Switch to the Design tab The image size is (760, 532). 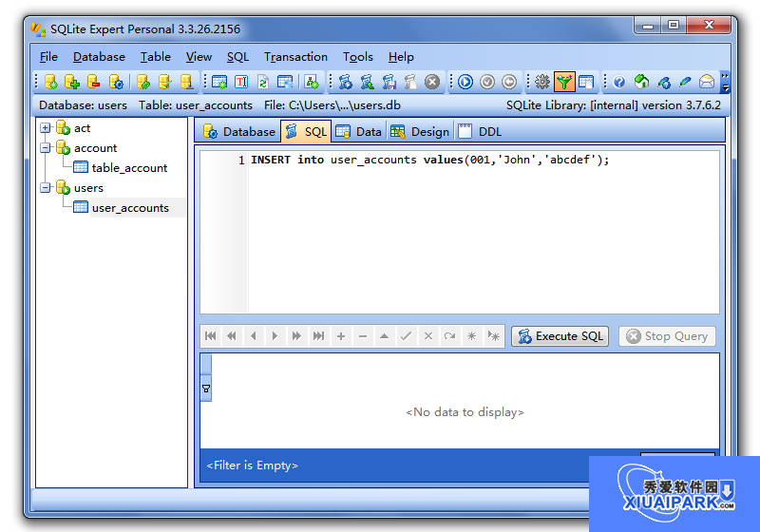pyautogui.click(x=420, y=131)
